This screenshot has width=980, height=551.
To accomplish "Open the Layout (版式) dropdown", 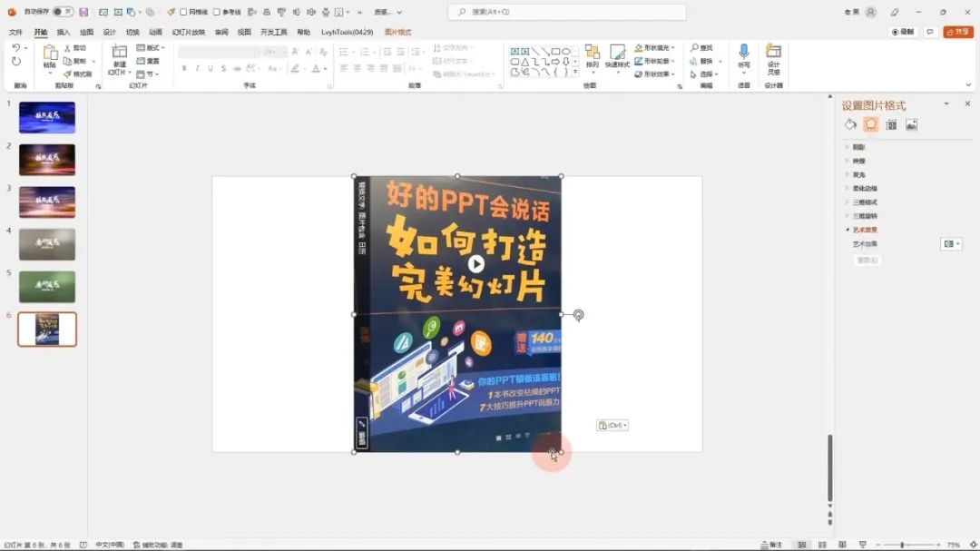I will pyautogui.click(x=151, y=48).
